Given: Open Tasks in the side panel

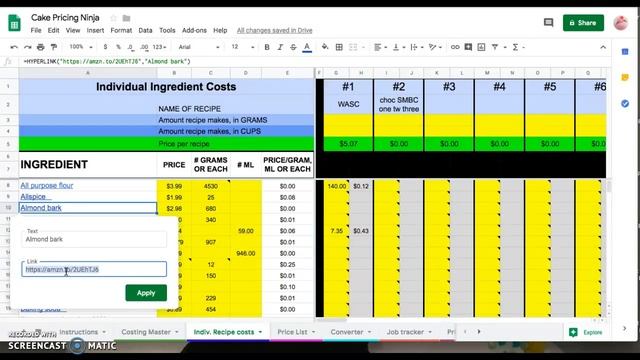Looking at the screenshot, I should coord(625,104).
